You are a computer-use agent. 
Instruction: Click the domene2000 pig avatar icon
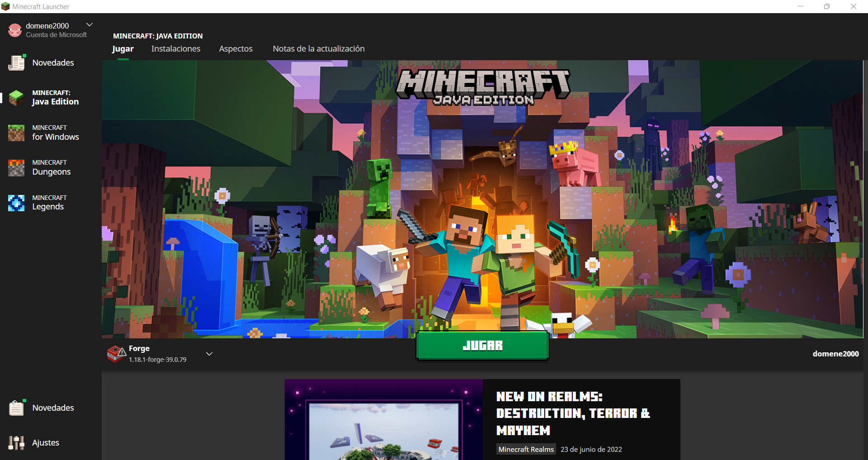pyautogui.click(x=15, y=30)
